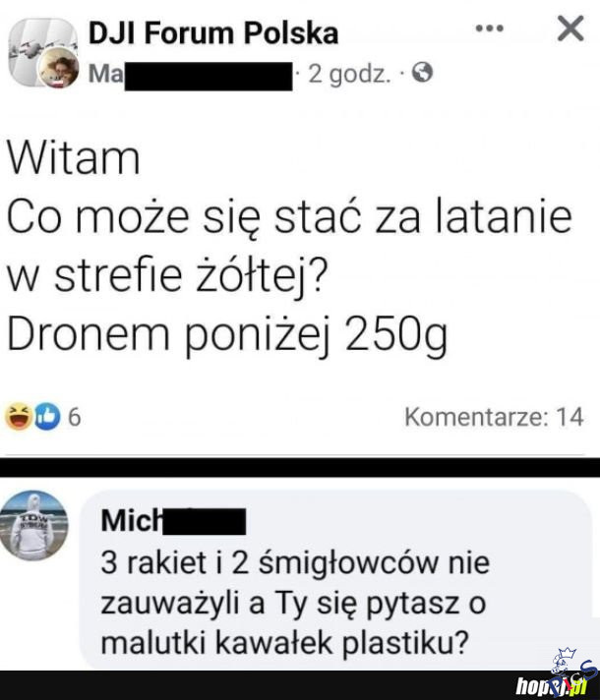This screenshot has height=700, width=600.
Task: Open the three-dot post options menu
Action: [490, 29]
